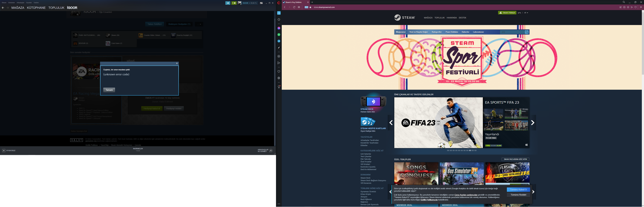The width and height of the screenshot is (644, 207).
Task: Show next featured game carousel arrow
Action: [x=532, y=122]
